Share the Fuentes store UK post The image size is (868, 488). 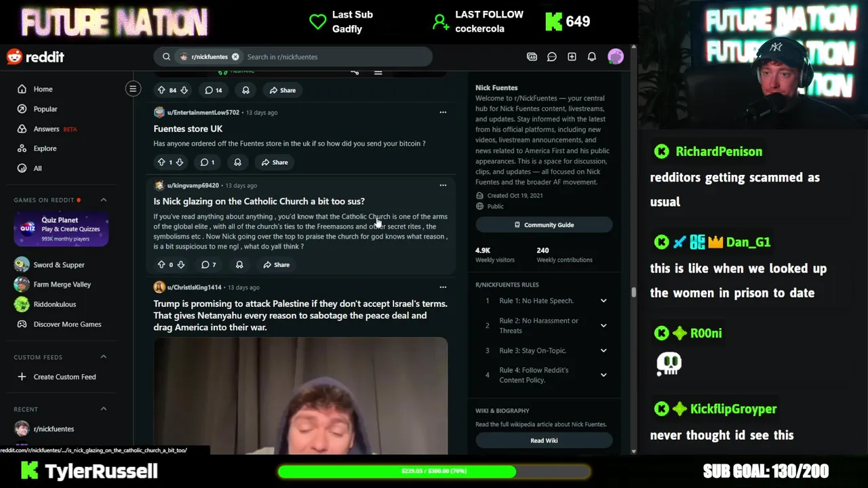[275, 163]
